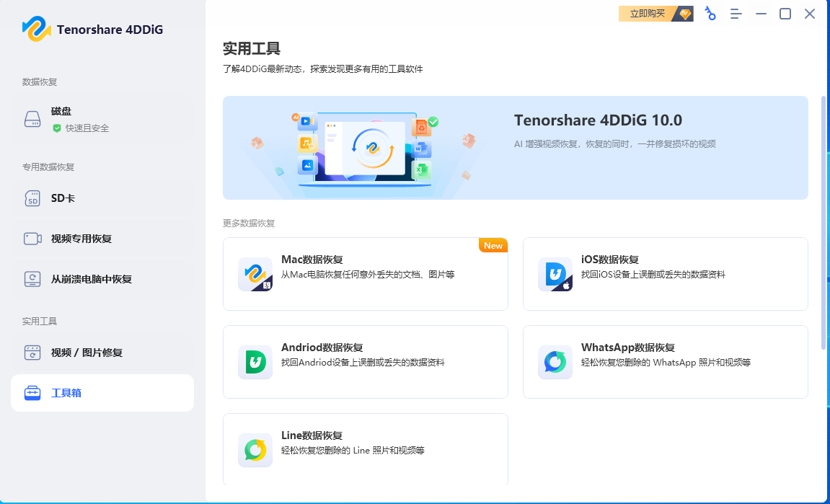
Task: Click the WhatsApp 照片和视频等 description
Action: 666,363
